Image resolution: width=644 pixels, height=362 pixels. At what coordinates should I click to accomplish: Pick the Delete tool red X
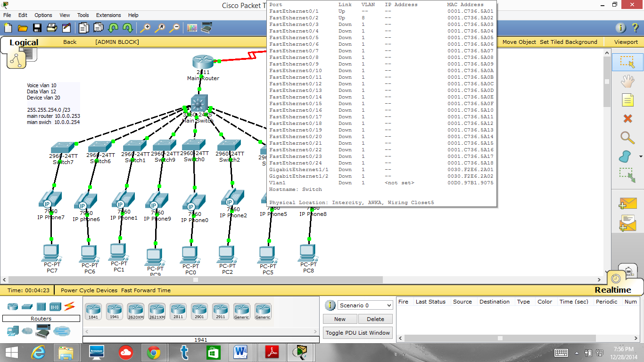(627, 118)
